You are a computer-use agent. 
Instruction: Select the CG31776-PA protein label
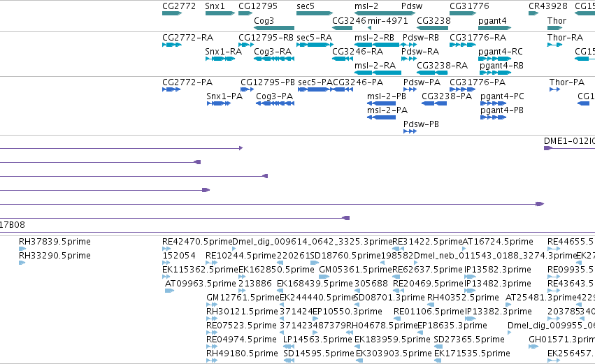tap(478, 82)
